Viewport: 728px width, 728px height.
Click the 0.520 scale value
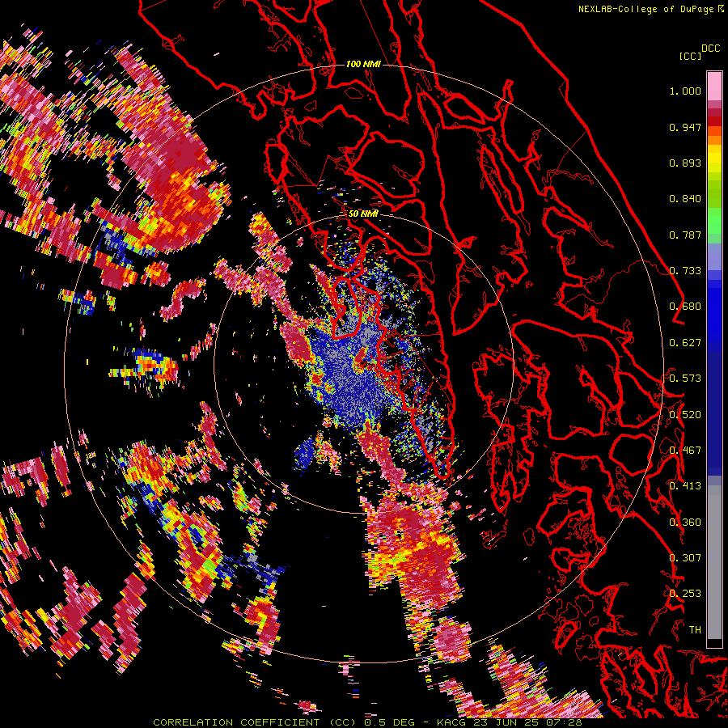[x=685, y=415]
